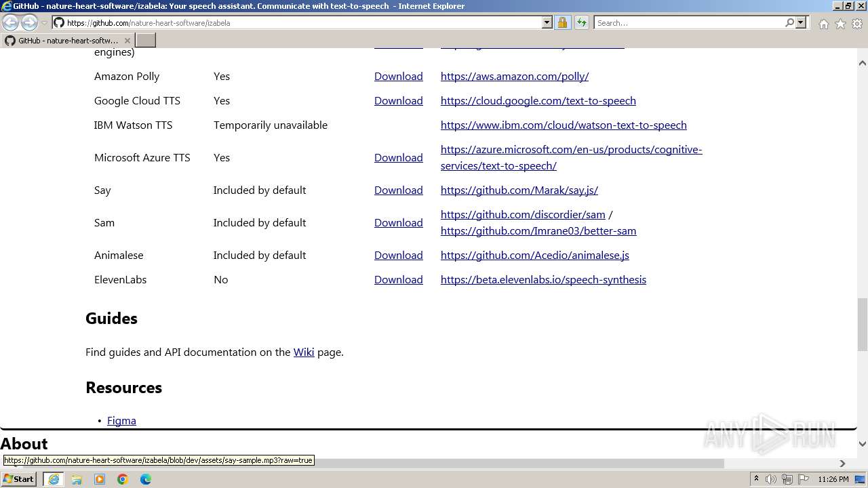The height and width of the screenshot is (488, 868).
Task: Open the media player taskbar icon
Action: tap(100, 479)
